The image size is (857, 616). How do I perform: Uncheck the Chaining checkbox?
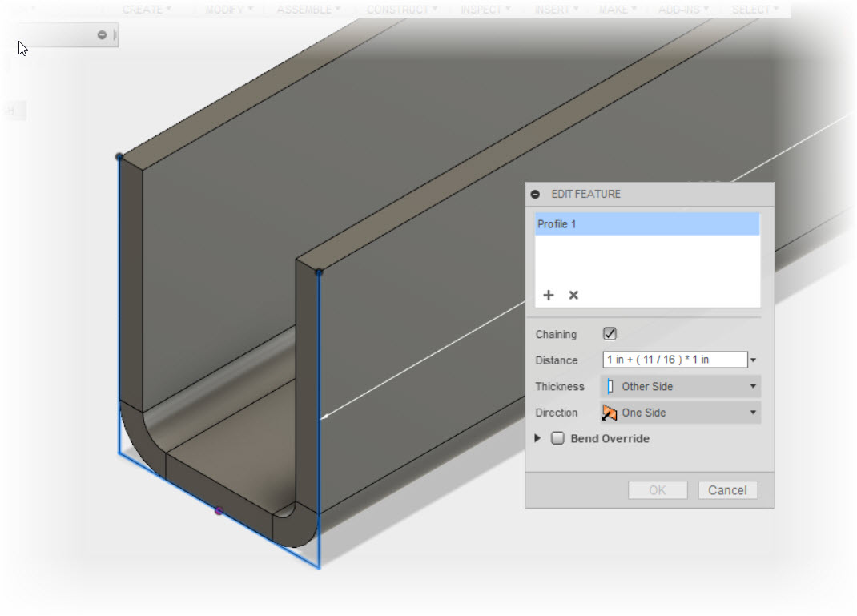[611, 334]
